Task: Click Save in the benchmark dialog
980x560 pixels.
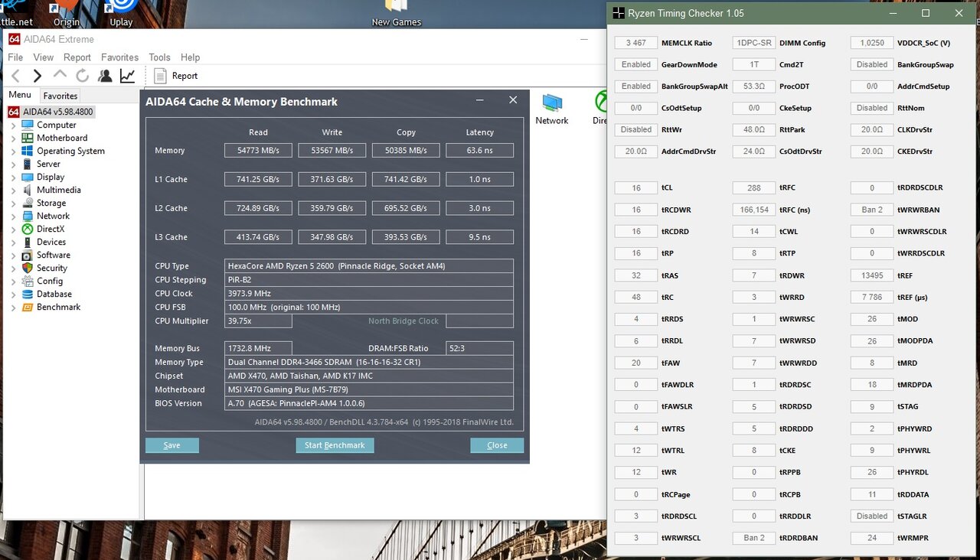Action: (172, 445)
